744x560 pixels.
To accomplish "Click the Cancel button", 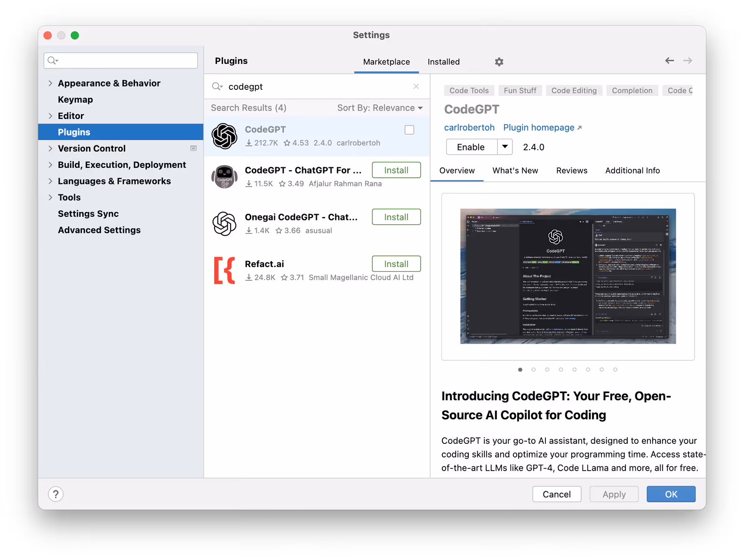I will 557,494.
